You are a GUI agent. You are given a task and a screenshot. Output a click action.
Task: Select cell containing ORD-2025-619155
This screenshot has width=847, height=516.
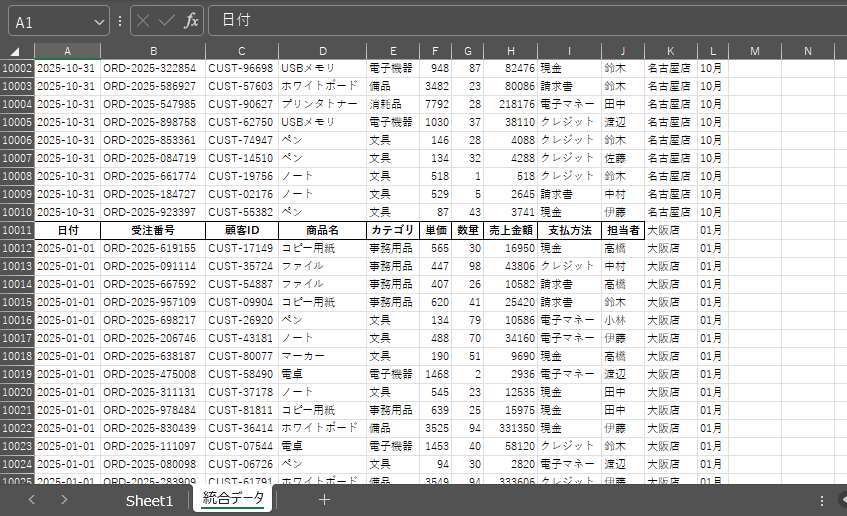coord(150,248)
